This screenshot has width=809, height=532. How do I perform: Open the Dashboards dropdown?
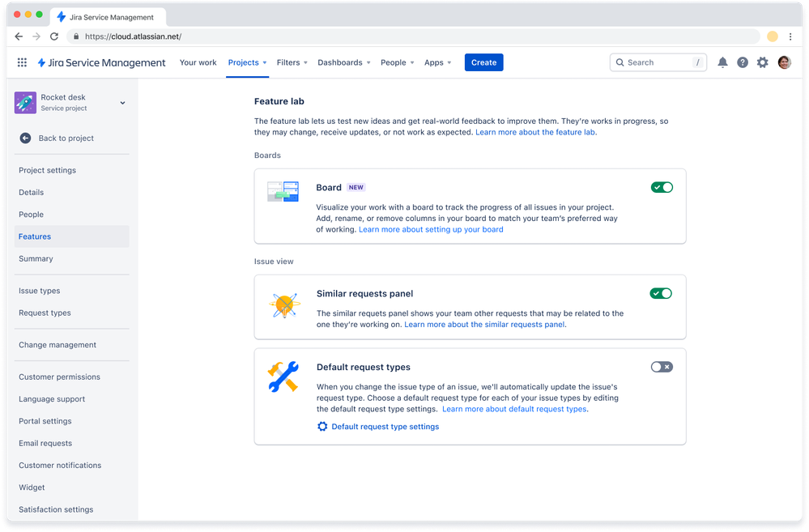click(x=344, y=62)
